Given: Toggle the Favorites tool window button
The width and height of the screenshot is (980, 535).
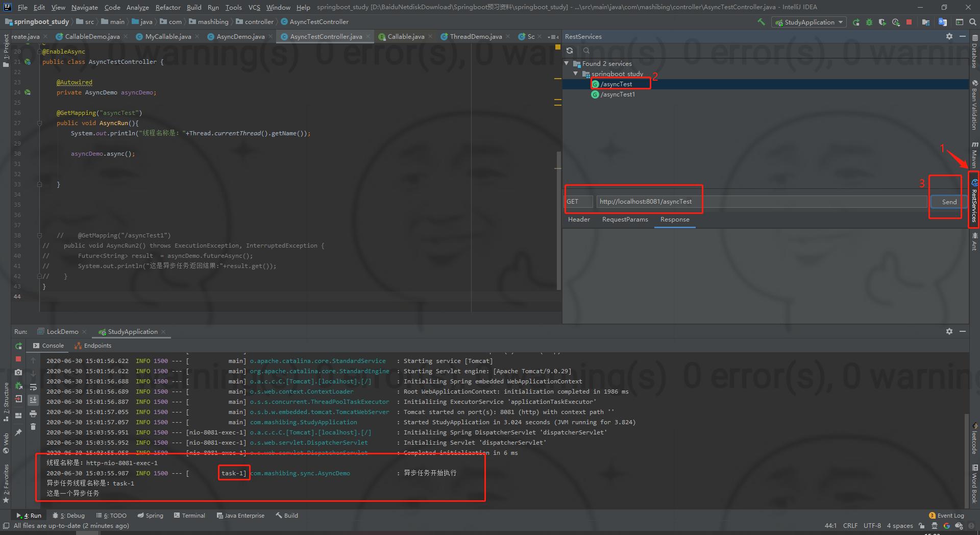Looking at the screenshot, I should click(x=6, y=483).
